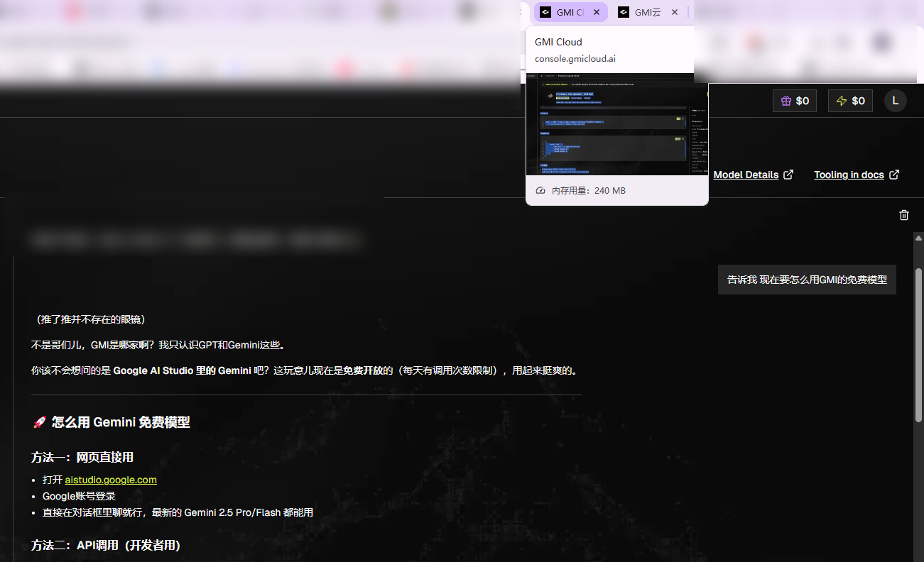
Task: Click the chat vertical scrollbar thumb
Action: point(918,344)
